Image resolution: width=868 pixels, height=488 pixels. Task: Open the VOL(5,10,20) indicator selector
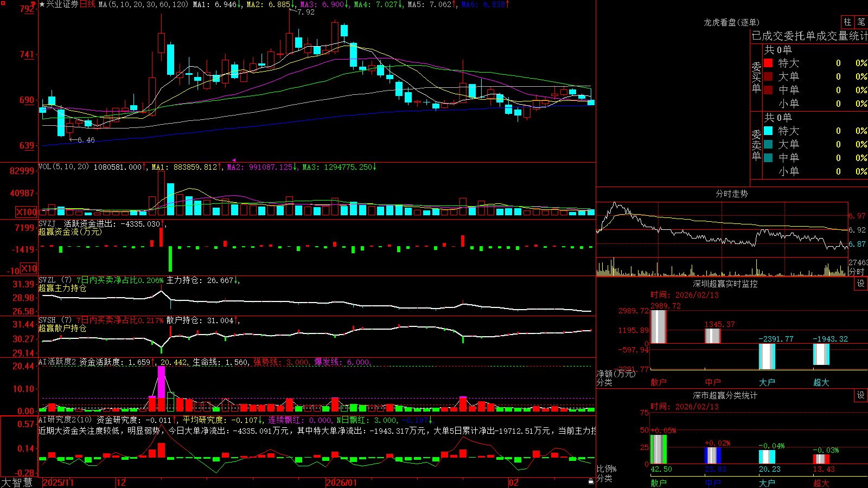(63, 167)
